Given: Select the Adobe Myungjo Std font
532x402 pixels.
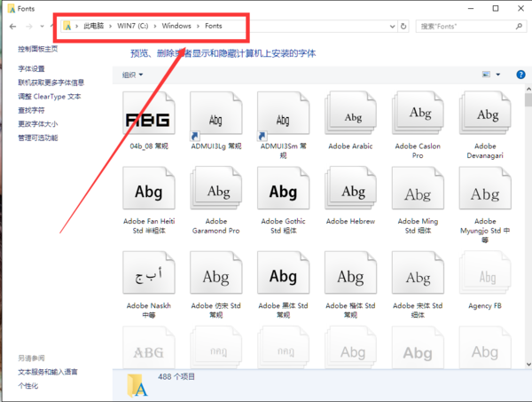Looking at the screenshot, I should click(x=485, y=188).
